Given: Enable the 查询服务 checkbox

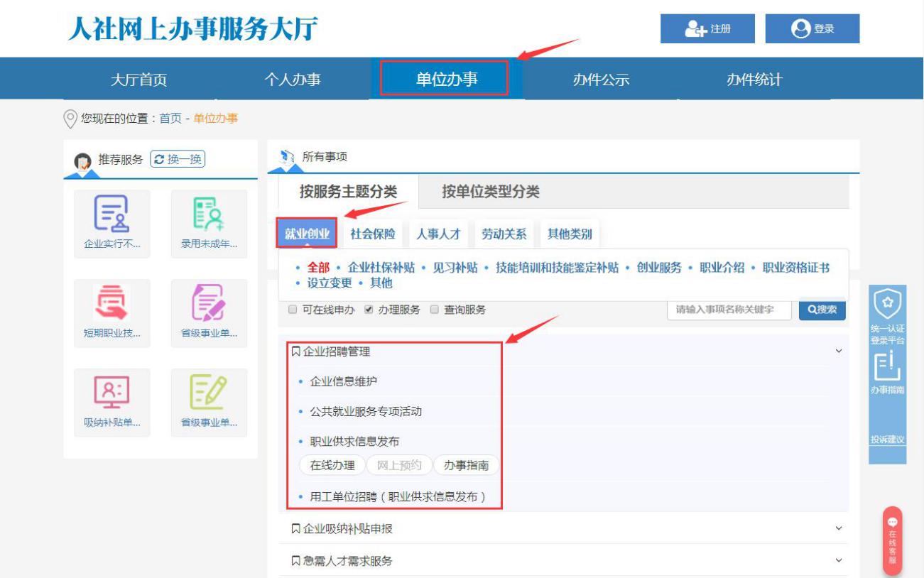Looking at the screenshot, I should 435,310.
